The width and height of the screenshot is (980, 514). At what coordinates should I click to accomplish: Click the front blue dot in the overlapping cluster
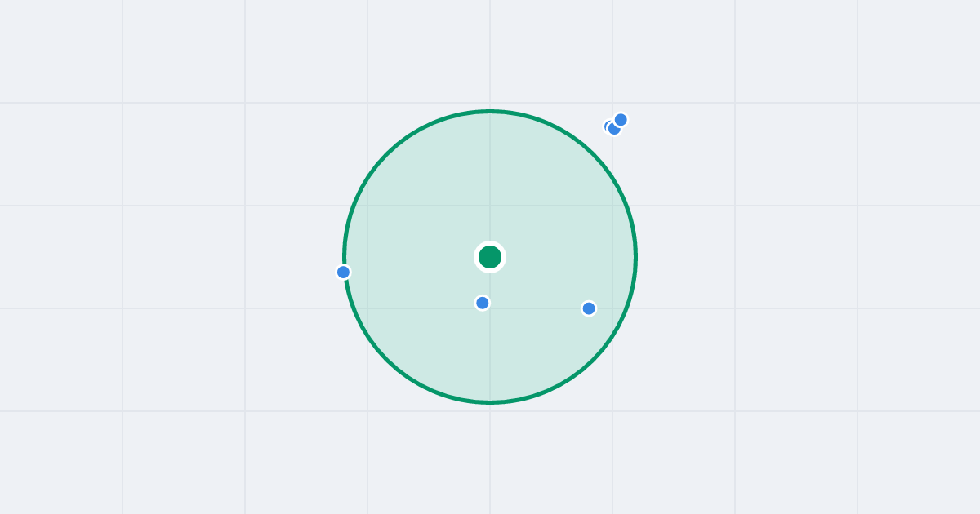[621, 120]
